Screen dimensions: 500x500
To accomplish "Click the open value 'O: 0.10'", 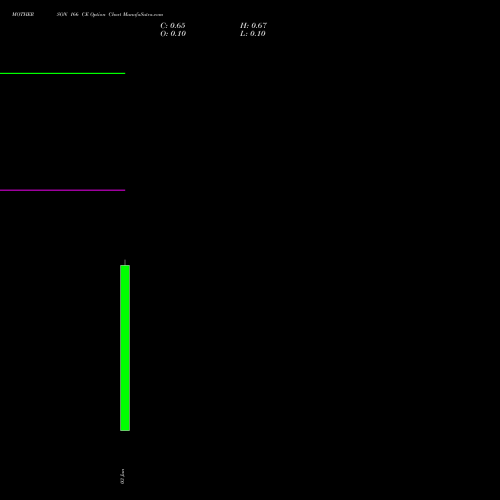I will 173,34.
